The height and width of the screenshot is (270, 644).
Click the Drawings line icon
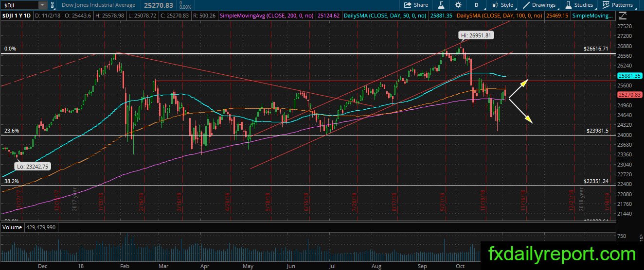pyautogui.click(x=527, y=5)
